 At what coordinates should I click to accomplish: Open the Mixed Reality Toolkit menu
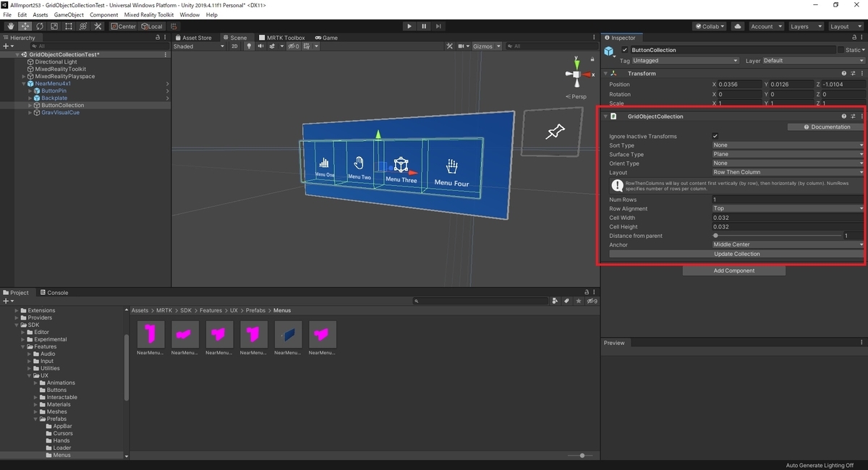pos(148,14)
